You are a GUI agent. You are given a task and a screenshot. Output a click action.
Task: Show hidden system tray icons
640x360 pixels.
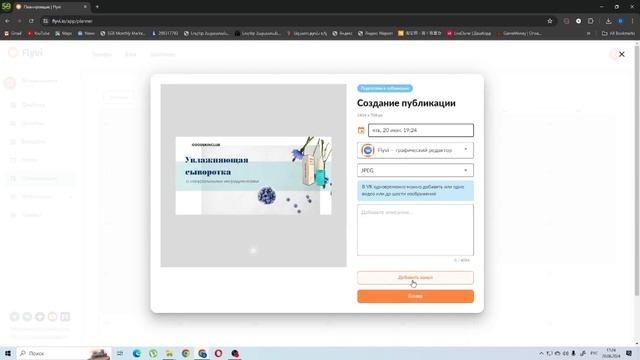point(541,353)
